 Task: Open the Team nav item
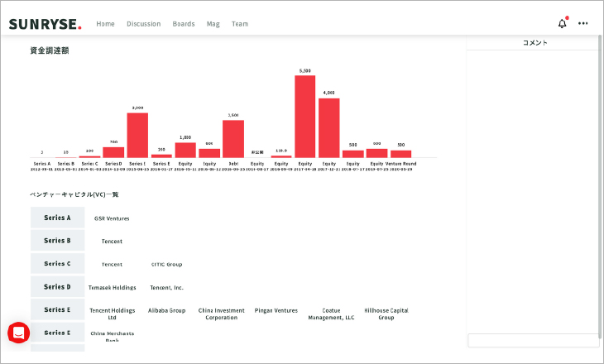coord(240,24)
